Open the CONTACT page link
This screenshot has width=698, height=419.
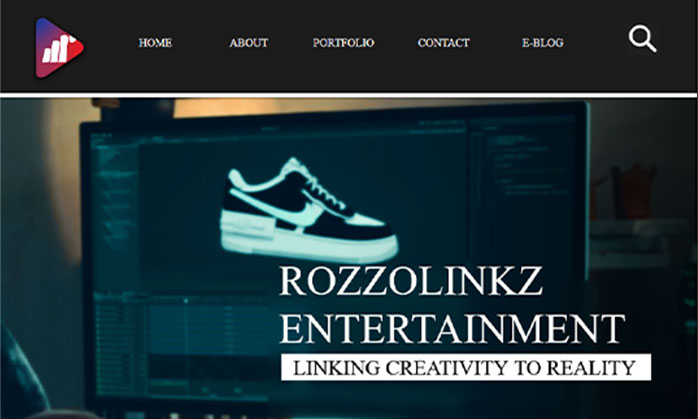tap(443, 43)
